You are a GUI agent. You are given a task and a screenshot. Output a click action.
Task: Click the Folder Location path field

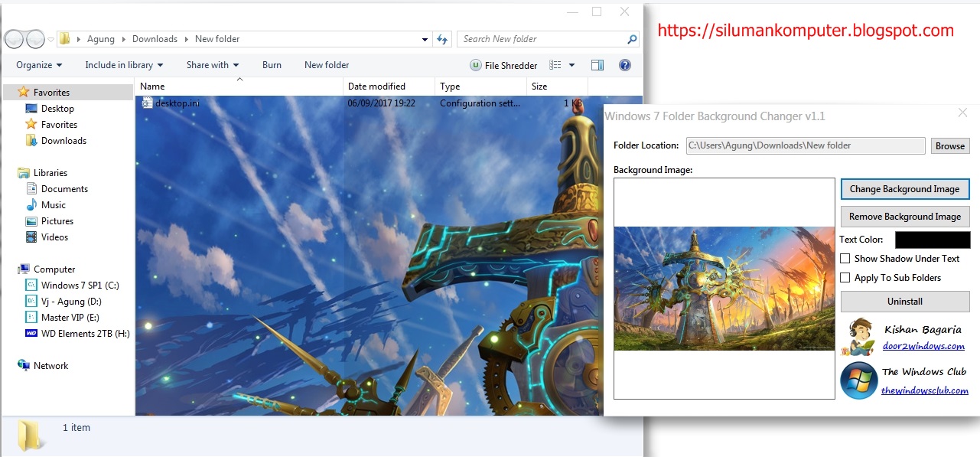pos(806,145)
